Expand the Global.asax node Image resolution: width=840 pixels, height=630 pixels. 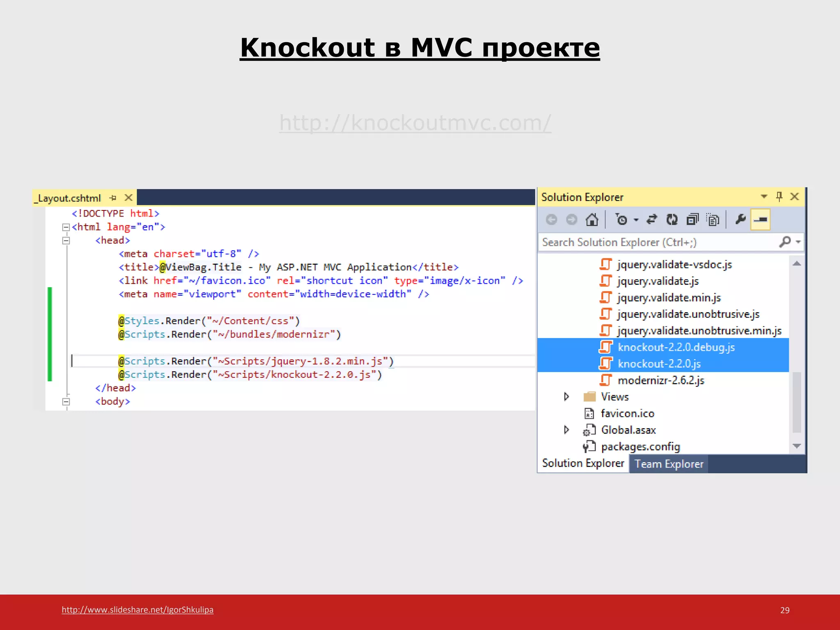566,430
